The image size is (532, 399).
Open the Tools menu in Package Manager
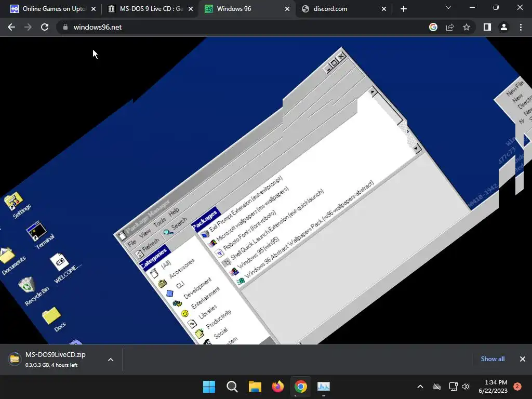pos(159,222)
